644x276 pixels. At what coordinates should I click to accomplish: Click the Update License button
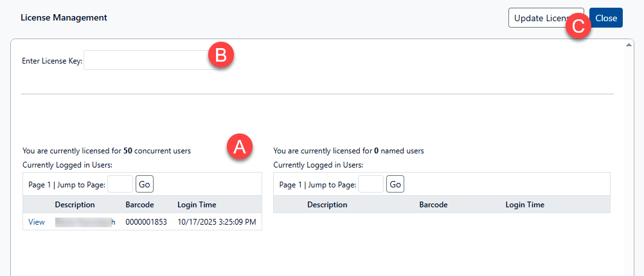(x=537, y=18)
